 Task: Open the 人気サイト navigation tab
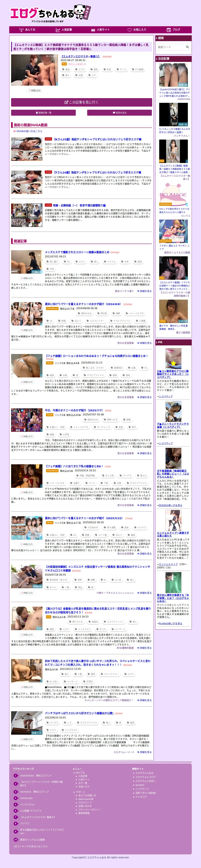[x=100, y=30]
